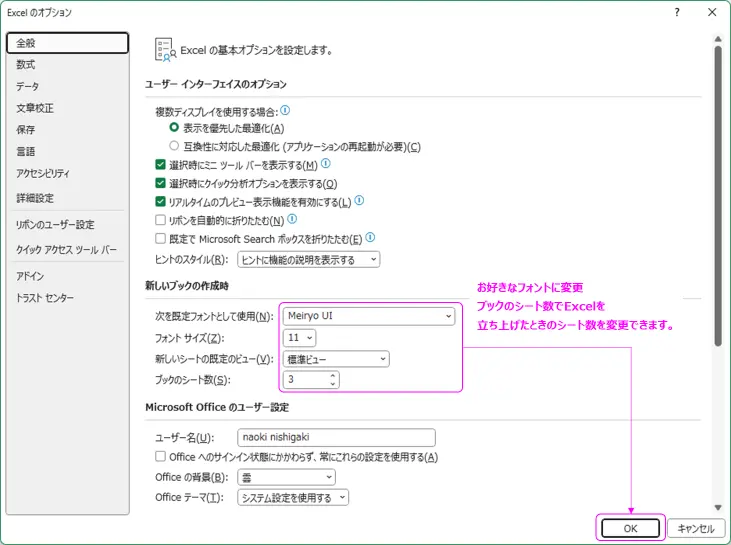Open トラスト センター category
The height and width of the screenshot is (545, 731).
(x=68, y=298)
